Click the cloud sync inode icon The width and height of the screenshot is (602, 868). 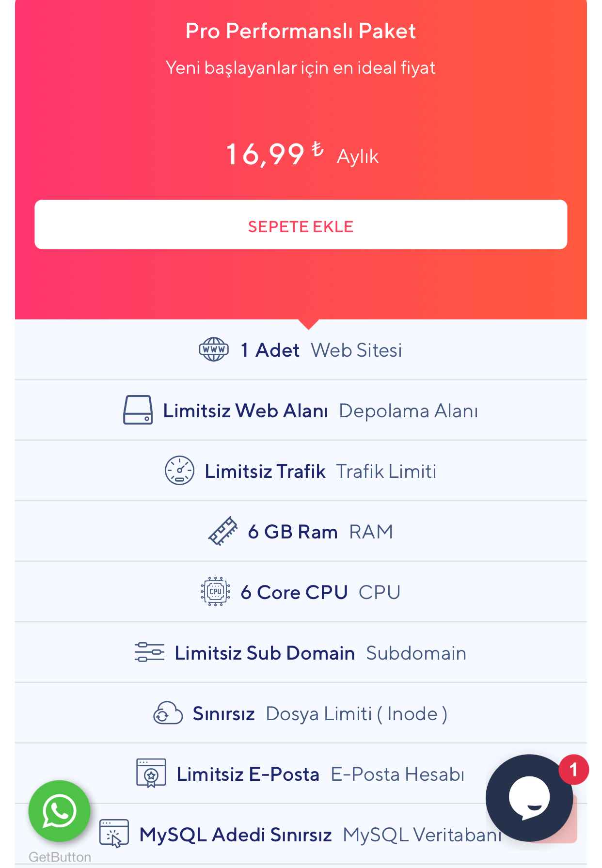[168, 713]
